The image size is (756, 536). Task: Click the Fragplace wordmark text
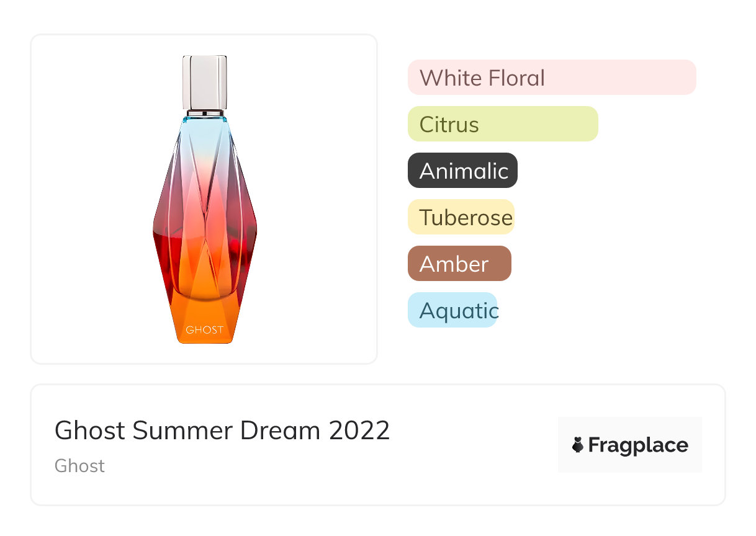[x=638, y=445]
